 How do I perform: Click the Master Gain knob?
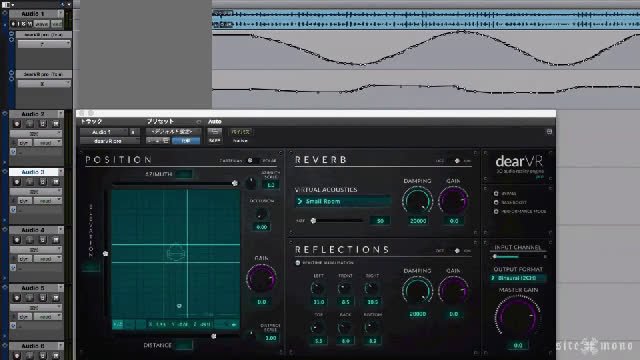tap(518, 317)
